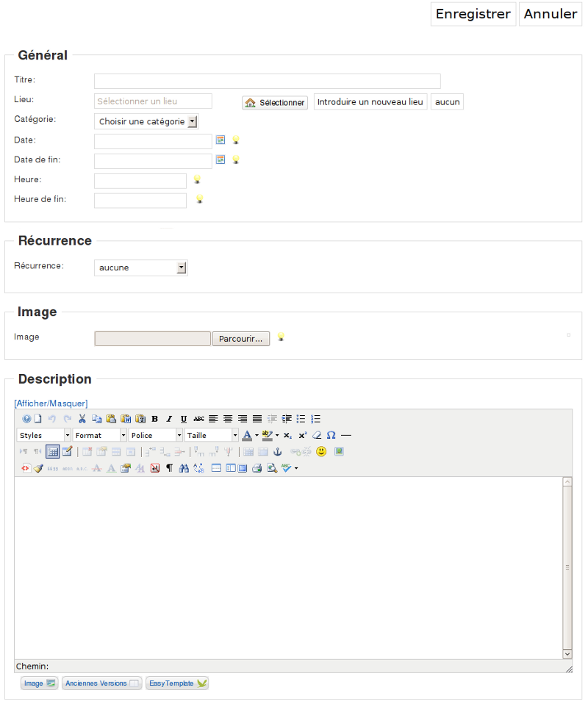Click the binoculars Find icon
Screen dimensions: 588x704
tap(184, 467)
